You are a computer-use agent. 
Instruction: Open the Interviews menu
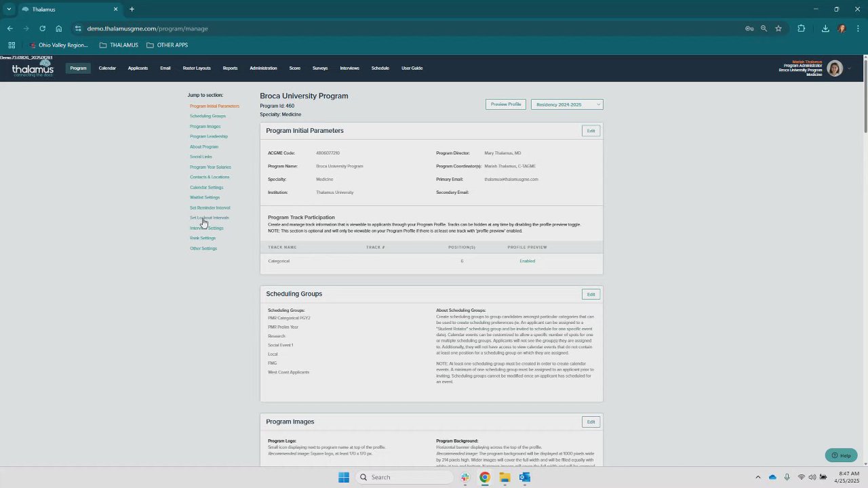pyautogui.click(x=349, y=68)
